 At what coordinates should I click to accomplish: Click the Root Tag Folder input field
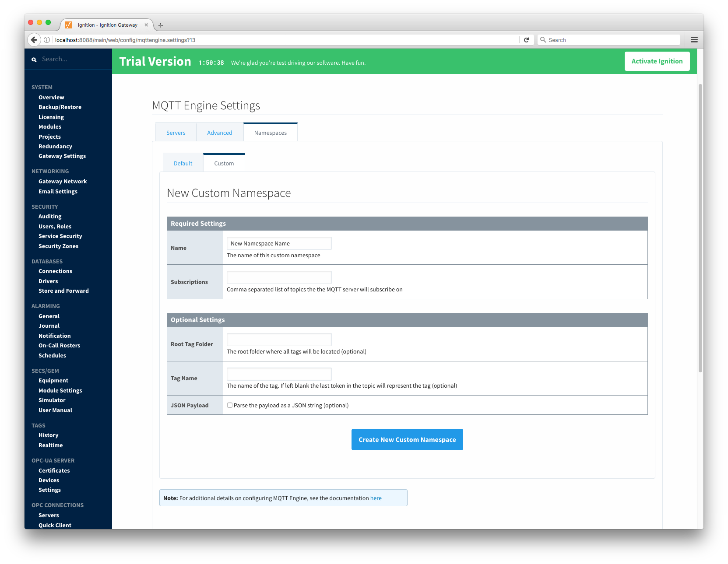pyautogui.click(x=279, y=340)
